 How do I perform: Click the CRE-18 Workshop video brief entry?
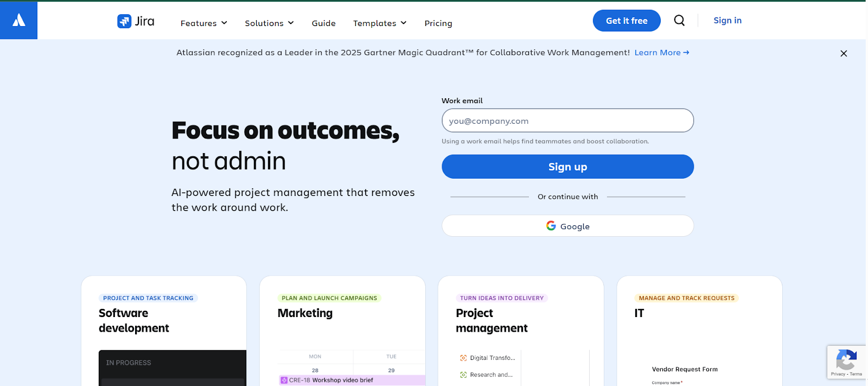point(352,380)
